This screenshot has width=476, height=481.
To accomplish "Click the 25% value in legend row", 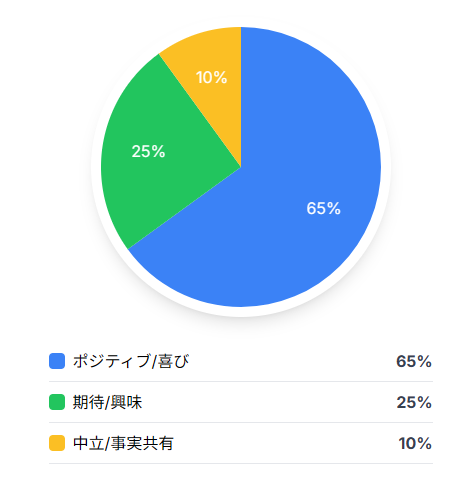I will click(x=414, y=402).
